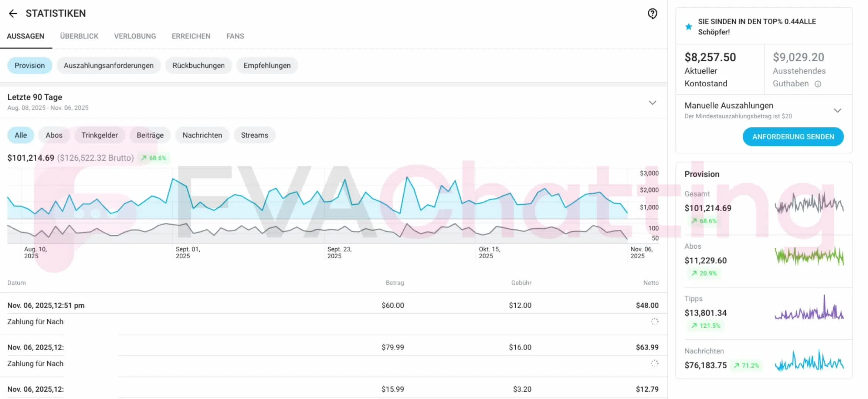Open the help question mark icon
The height and width of the screenshot is (399, 868).
(x=652, y=14)
